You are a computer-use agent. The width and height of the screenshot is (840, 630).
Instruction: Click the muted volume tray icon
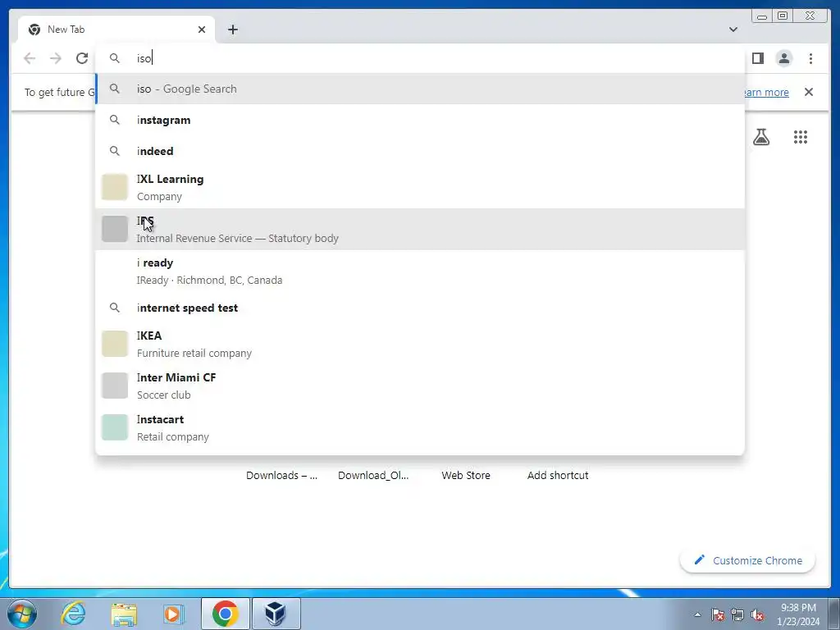pos(757,614)
